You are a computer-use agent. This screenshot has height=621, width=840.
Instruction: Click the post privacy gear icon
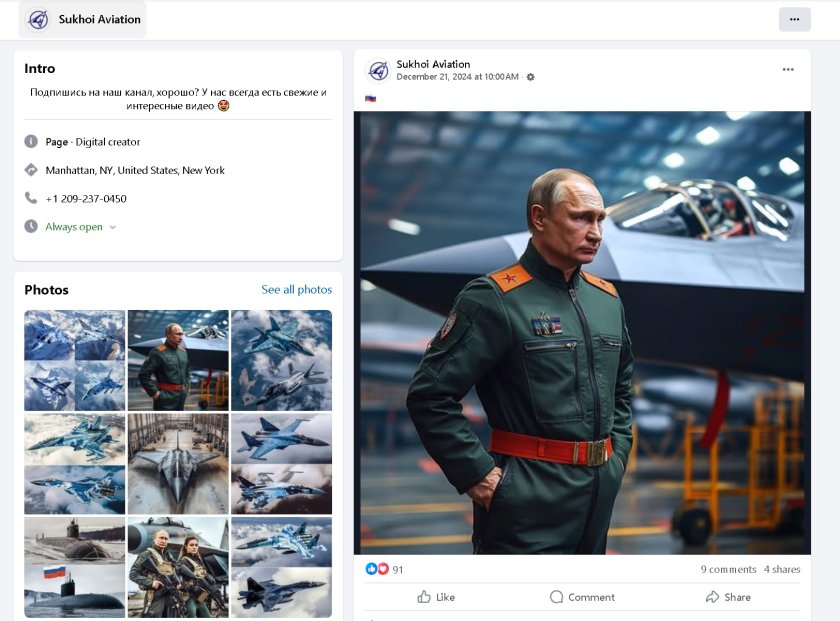(x=531, y=77)
